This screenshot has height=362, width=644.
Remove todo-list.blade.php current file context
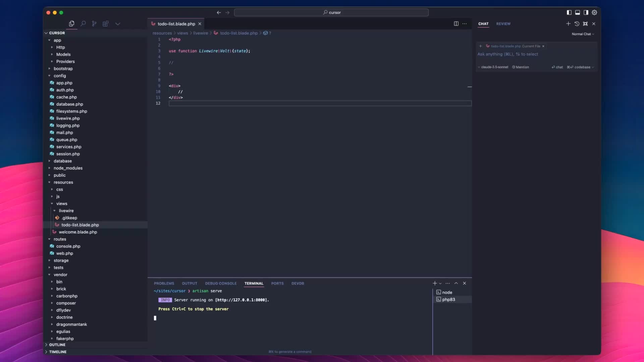[x=543, y=46]
